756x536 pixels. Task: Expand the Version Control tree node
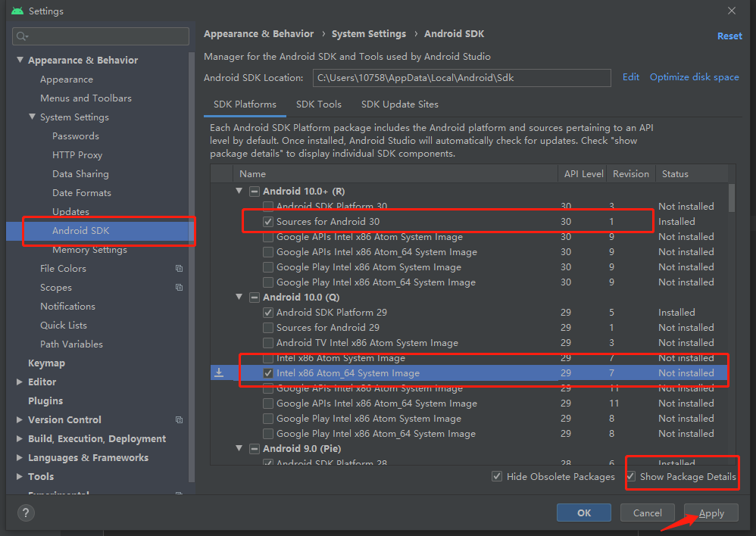(20, 420)
